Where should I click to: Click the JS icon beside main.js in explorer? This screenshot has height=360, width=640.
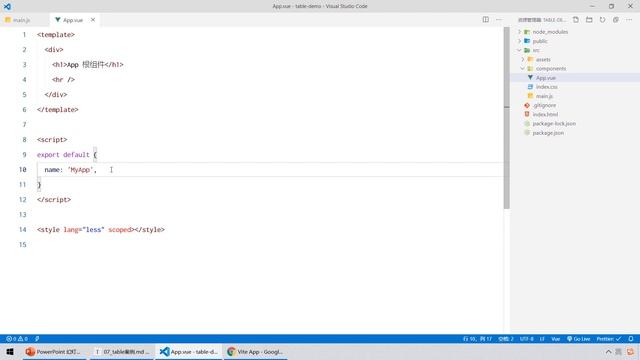(x=530, y=96)
